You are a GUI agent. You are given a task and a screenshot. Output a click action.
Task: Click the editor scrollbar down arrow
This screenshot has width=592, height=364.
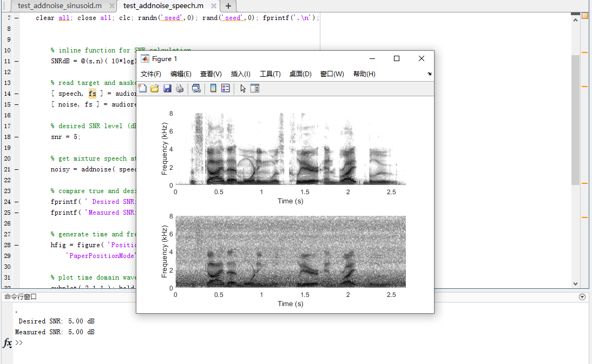[x=575, y=283]
